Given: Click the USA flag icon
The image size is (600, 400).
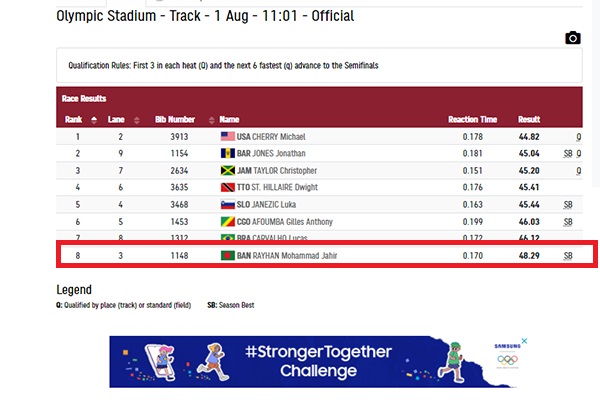Looking at the screenshot, I should pyautogui.click(x=227, y=136).
